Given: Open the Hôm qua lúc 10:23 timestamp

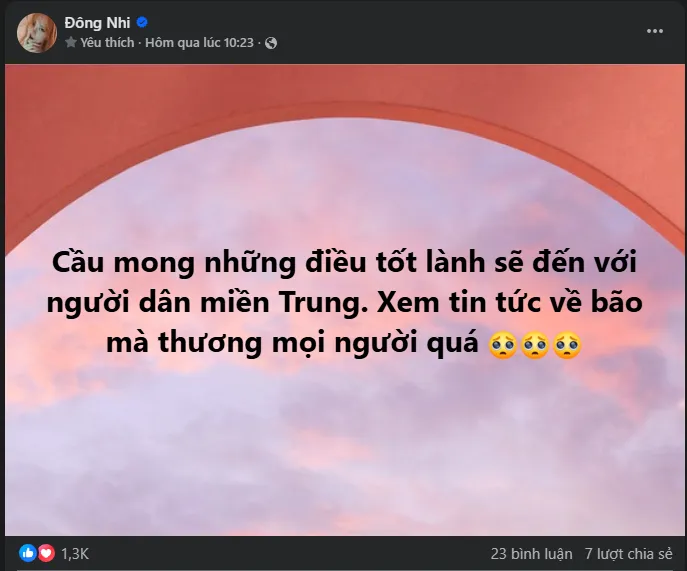Looking at the screenshot, I should 199,43.
